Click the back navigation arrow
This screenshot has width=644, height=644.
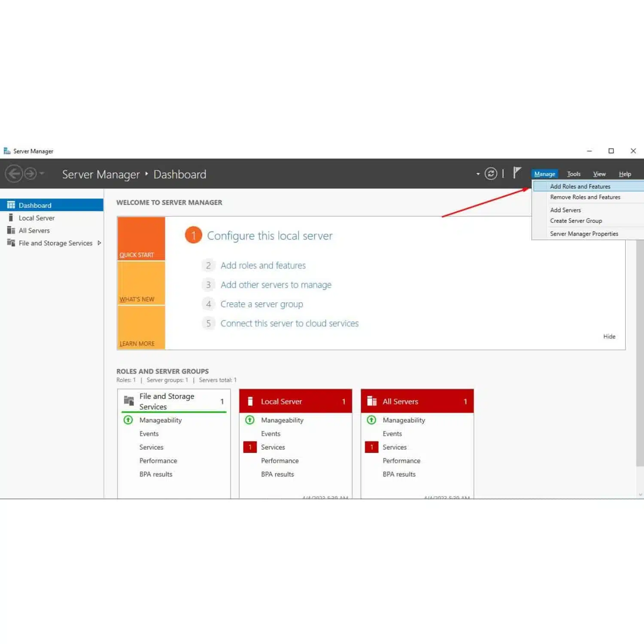[x=14, y=174]
